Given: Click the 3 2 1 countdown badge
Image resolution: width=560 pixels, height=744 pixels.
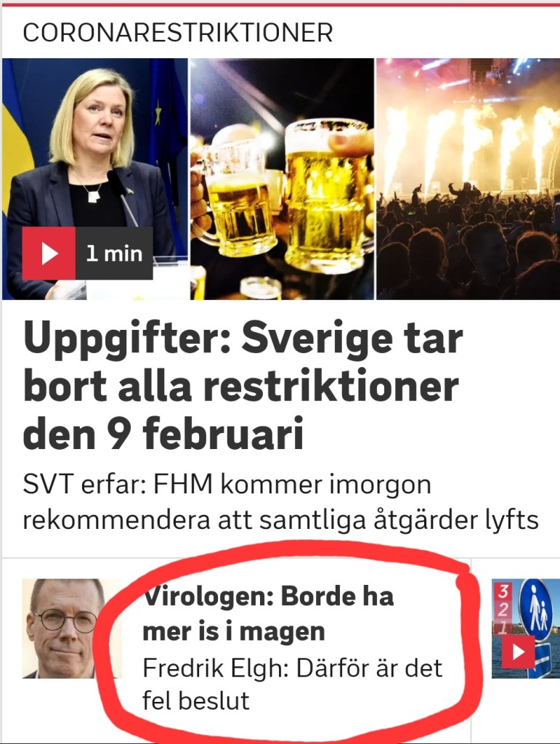Looking at the screenshot, I should click(503, 607).
